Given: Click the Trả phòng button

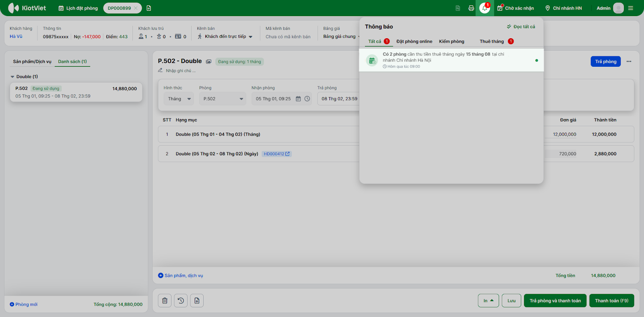Looking at the screenshot, I should [x=605, y=62].
